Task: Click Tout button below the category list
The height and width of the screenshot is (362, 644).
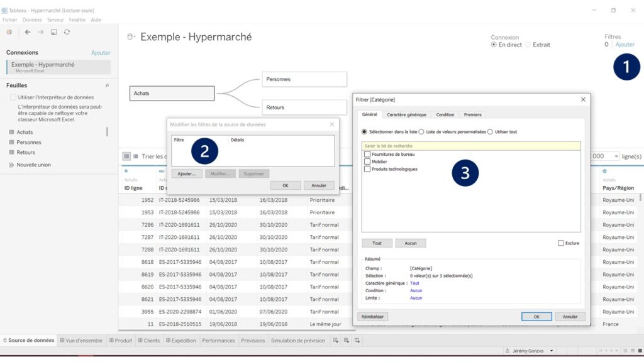Action: click(x=377, y=243)
